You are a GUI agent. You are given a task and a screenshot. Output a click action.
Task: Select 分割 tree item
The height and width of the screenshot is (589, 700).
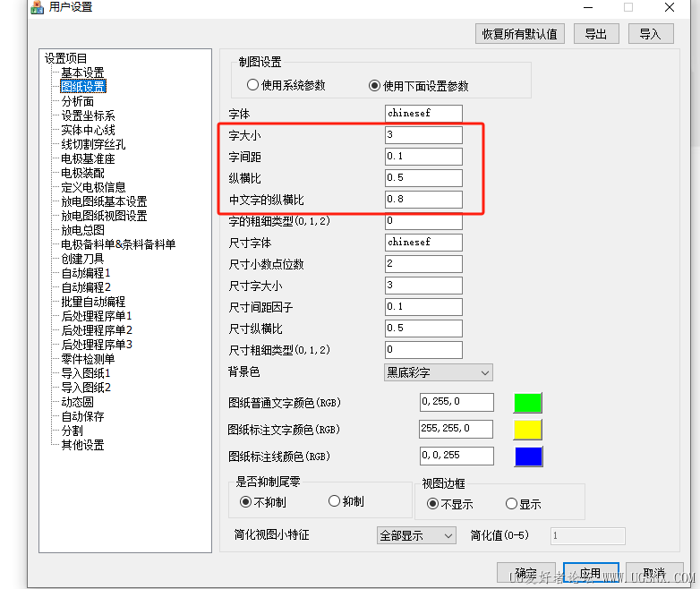tap(73, 431)
